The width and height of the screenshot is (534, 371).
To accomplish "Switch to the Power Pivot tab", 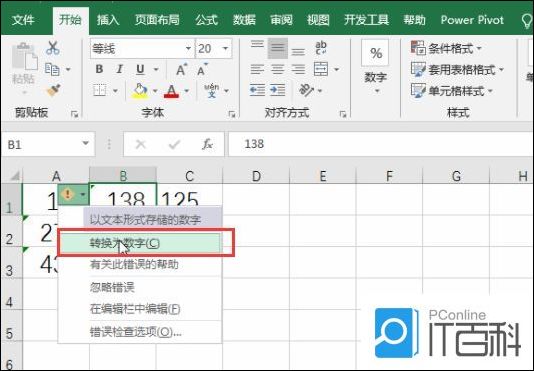I will point(472,20).
